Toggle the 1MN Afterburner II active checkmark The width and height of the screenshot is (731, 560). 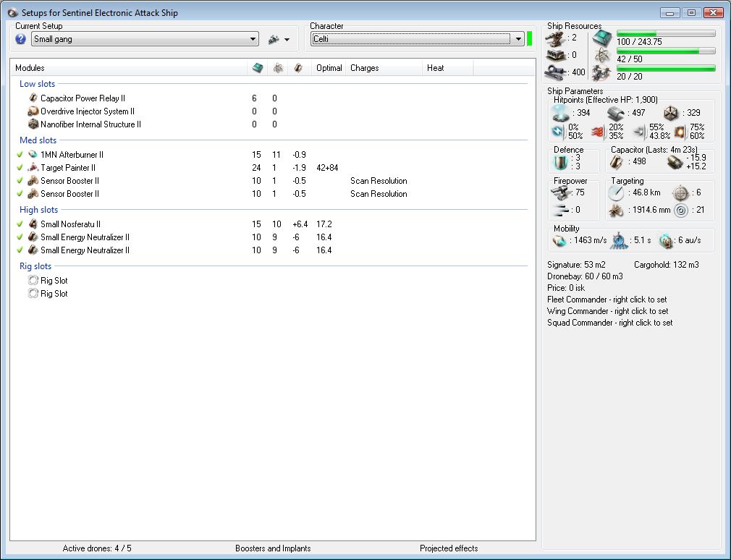click(20, 155)
